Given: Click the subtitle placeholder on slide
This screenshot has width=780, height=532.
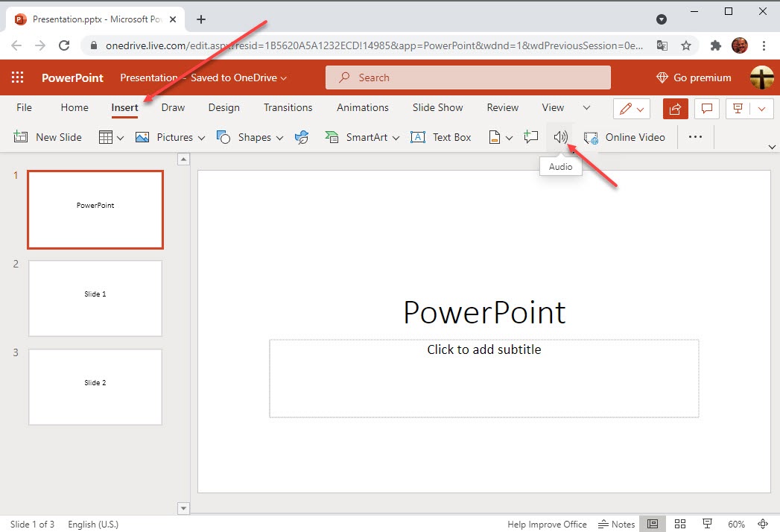Looking at the screenshot, I should [x=484, y=379].
